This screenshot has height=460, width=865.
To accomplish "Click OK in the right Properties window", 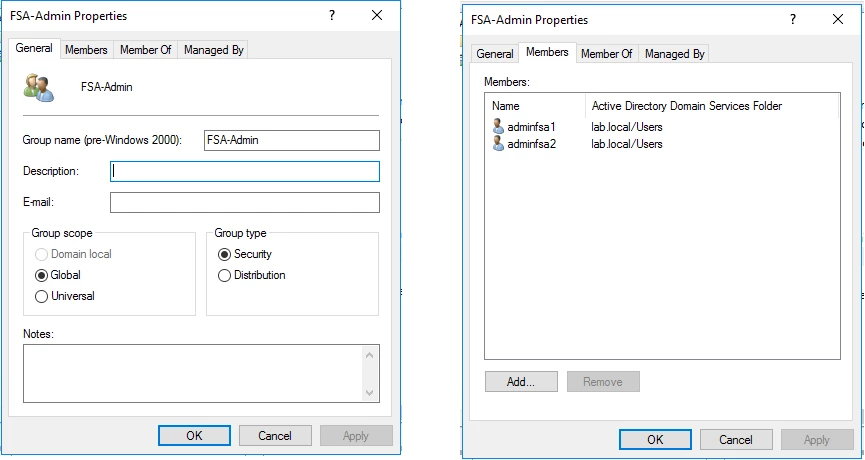I will click(x=655, y=440).
